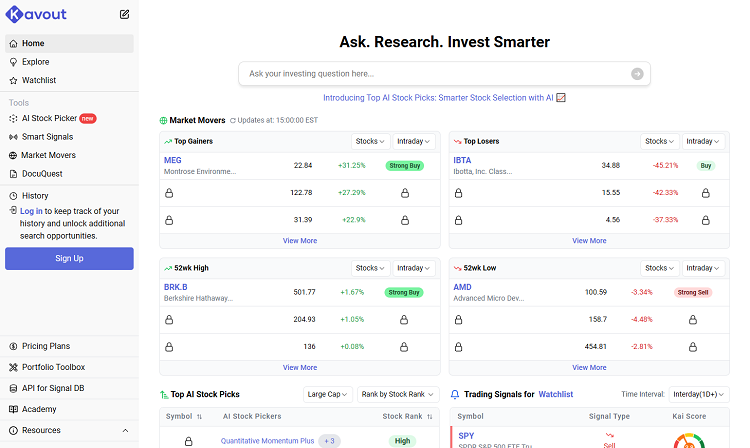Open the Home page
Screen dimensions: 750x448
click(x=69, y=44)
